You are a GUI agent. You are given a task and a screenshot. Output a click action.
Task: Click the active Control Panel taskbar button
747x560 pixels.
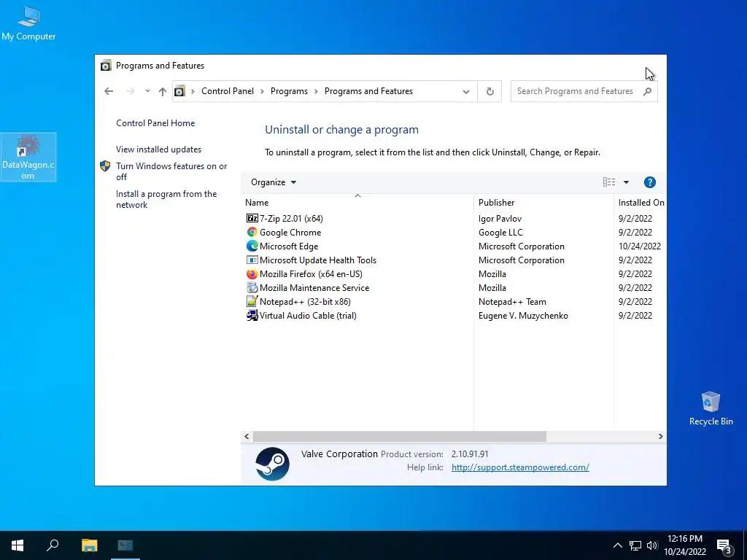click(125, 545)
